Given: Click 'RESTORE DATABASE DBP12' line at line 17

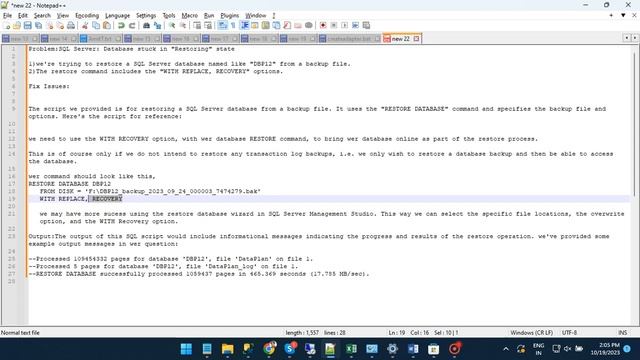Looking at the screenshot, I should [69, 184].
